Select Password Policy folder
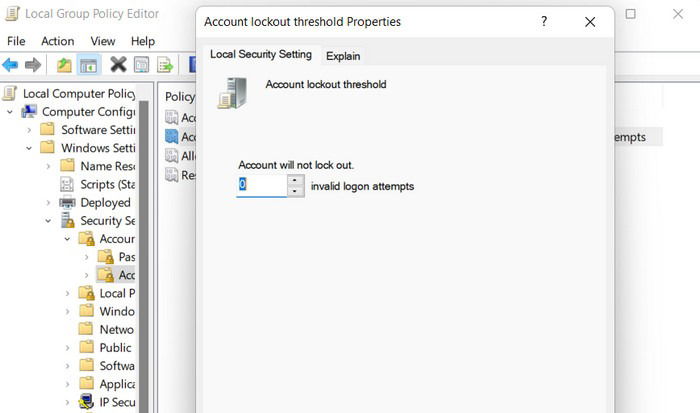 click(126, 257)
